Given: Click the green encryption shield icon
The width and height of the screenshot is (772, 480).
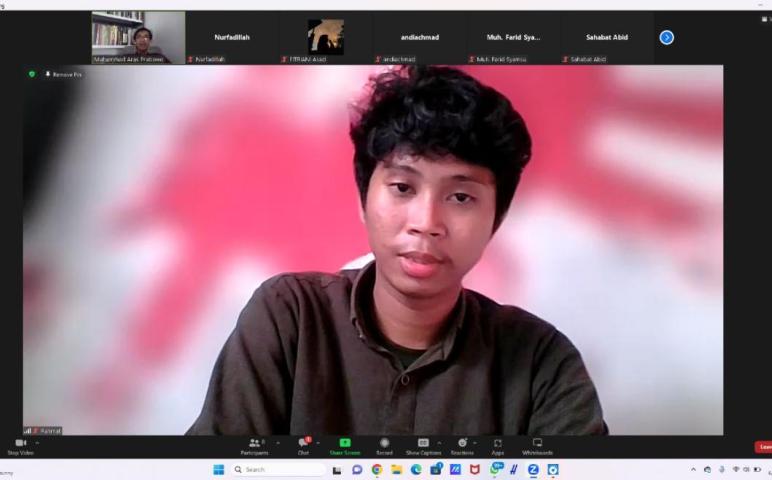Looking at the screenshot, I should point(32,74).
